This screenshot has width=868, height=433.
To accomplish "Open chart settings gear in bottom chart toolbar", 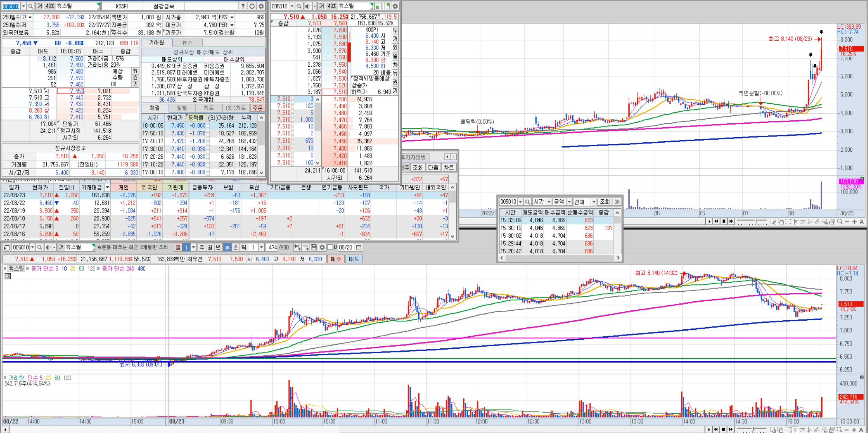I will pos(322,247).
